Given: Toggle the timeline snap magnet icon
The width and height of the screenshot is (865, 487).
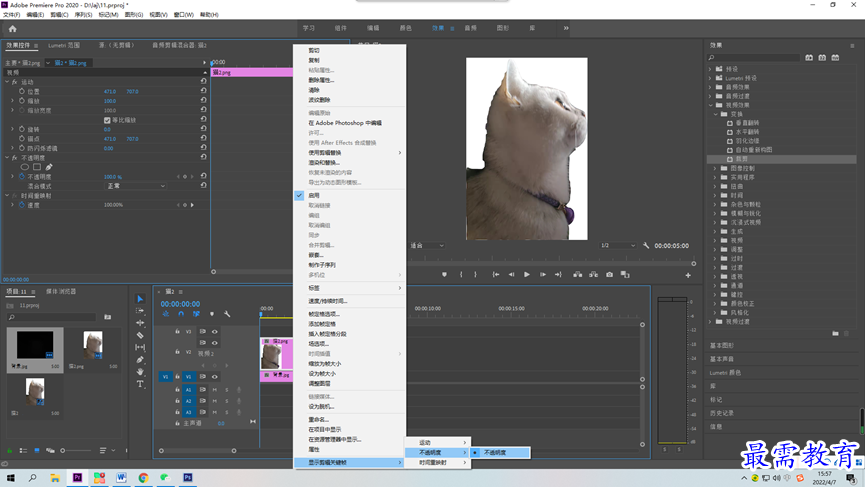Looking at the screenshot, I should coord(181,314).
